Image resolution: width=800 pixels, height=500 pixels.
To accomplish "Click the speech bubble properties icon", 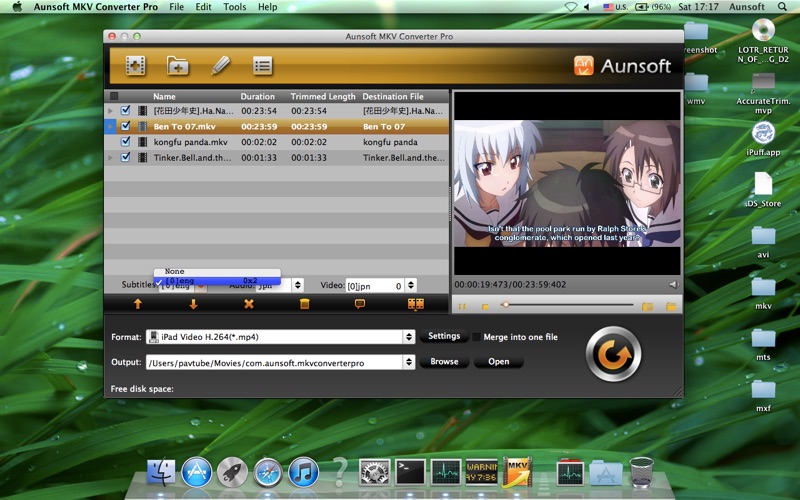I will click(360, 304).
